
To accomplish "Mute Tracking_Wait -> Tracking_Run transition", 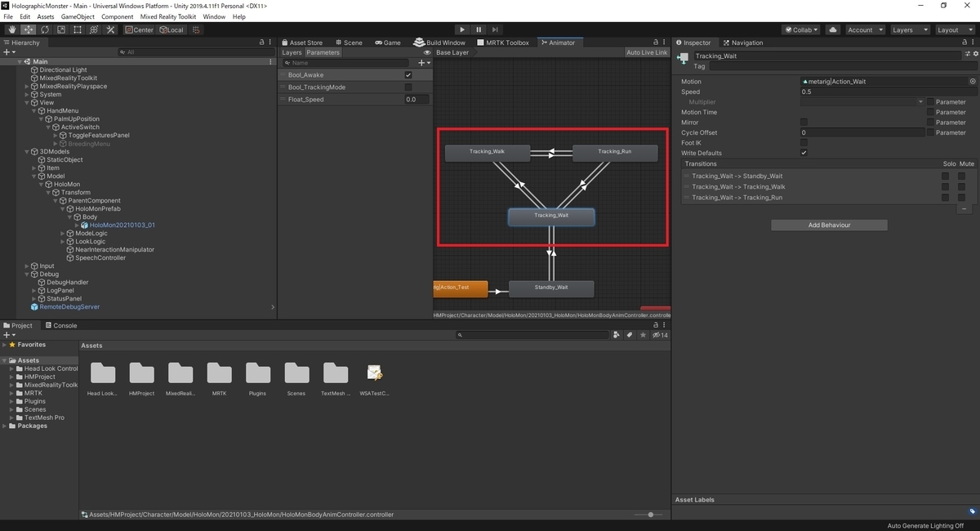I will pyautogui.click(x=962, y=197).
